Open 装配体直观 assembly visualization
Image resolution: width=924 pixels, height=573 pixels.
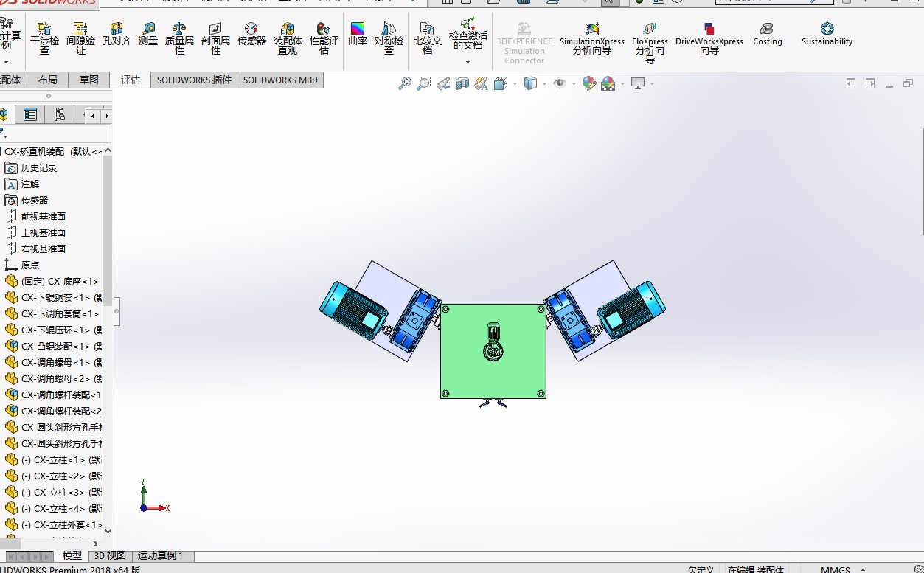288,38
